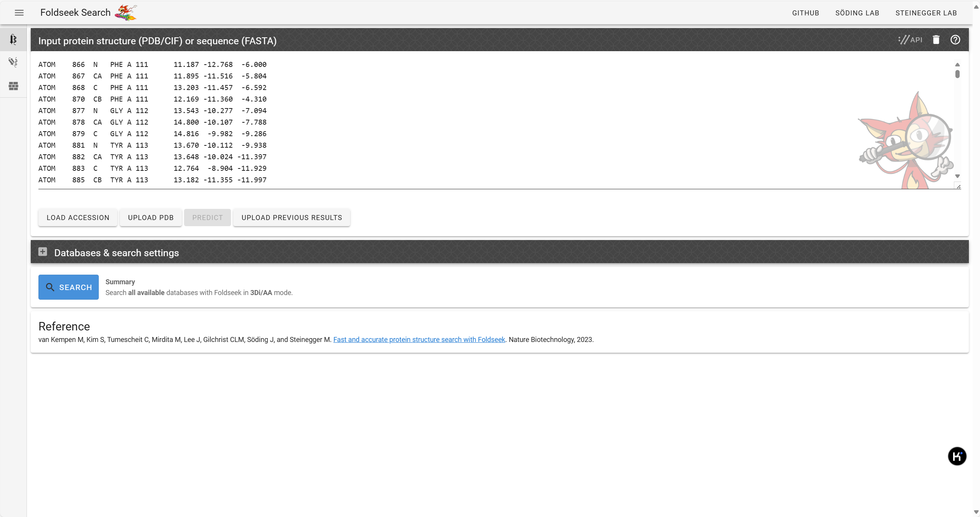980x517 pixels.
Task: Expand Databases & search settings panel
Action: pyautogui.click(x=43, y=252)
